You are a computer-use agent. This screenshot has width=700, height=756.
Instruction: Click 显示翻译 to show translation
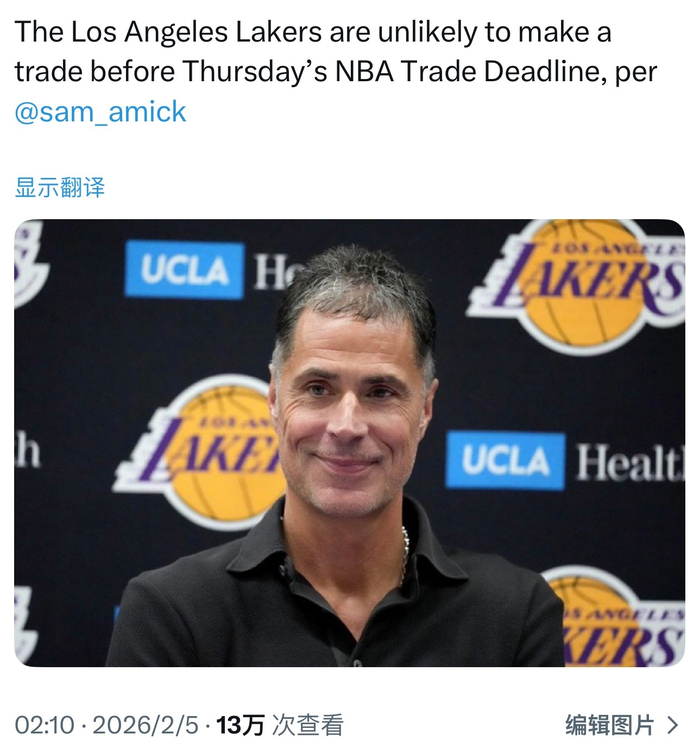60,187
